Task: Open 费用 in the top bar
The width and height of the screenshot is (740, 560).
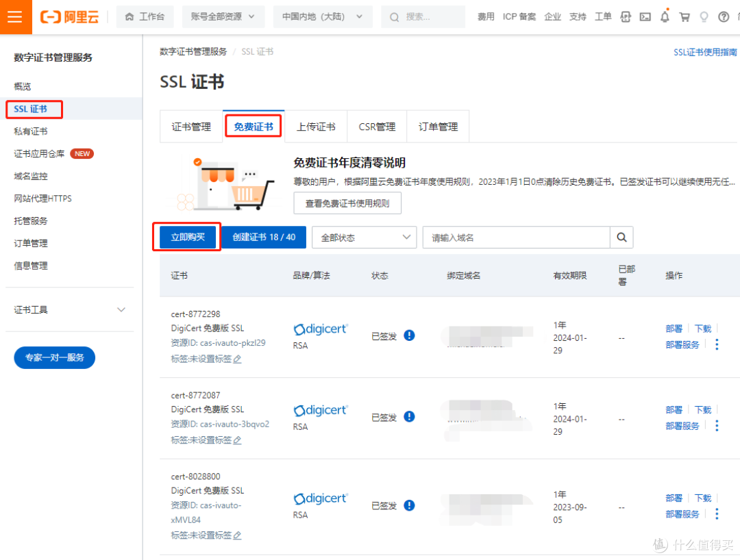Action: [x=486, y=17]
